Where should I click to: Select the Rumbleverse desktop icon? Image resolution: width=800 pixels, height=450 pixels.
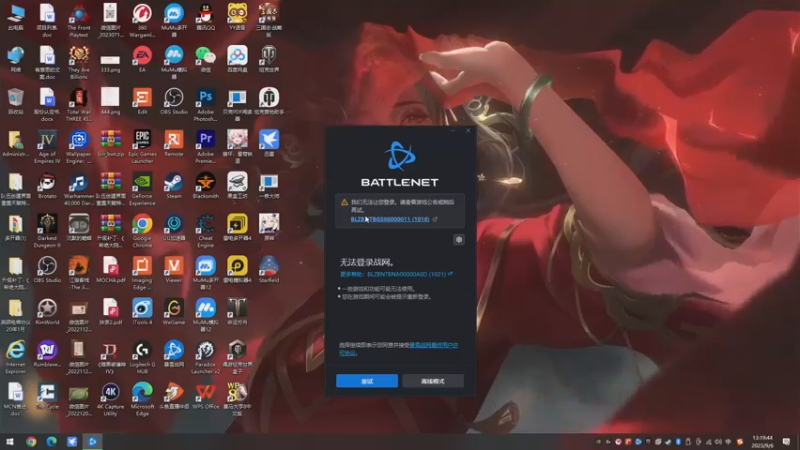(x=47, y=354)
